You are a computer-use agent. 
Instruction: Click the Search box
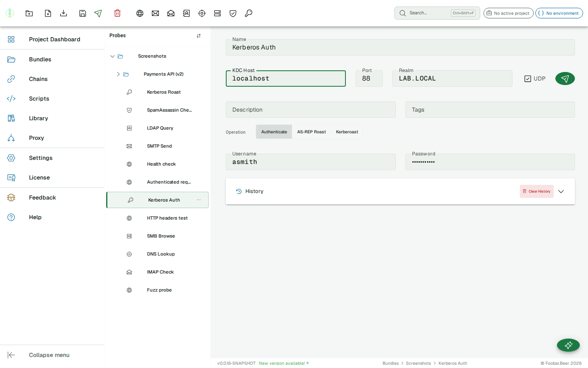pos(437,13)
